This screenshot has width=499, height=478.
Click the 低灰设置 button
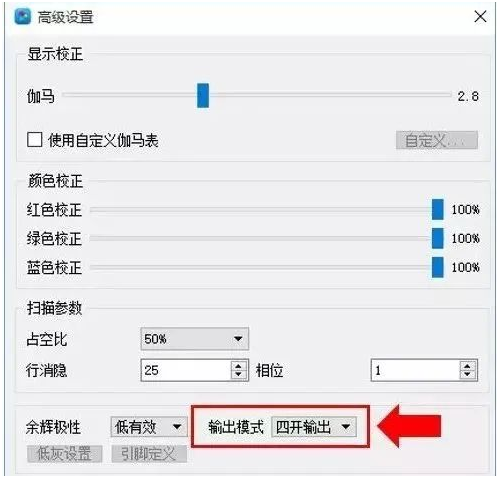pos(65,454)
